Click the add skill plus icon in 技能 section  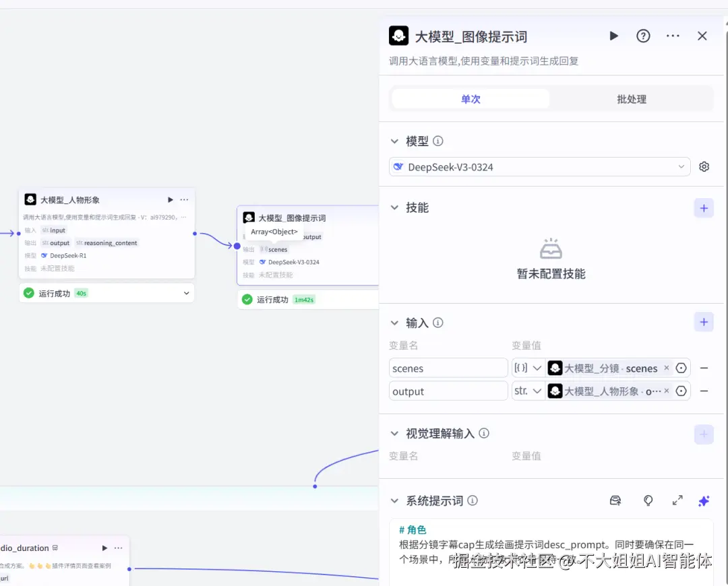click(704, 207)
